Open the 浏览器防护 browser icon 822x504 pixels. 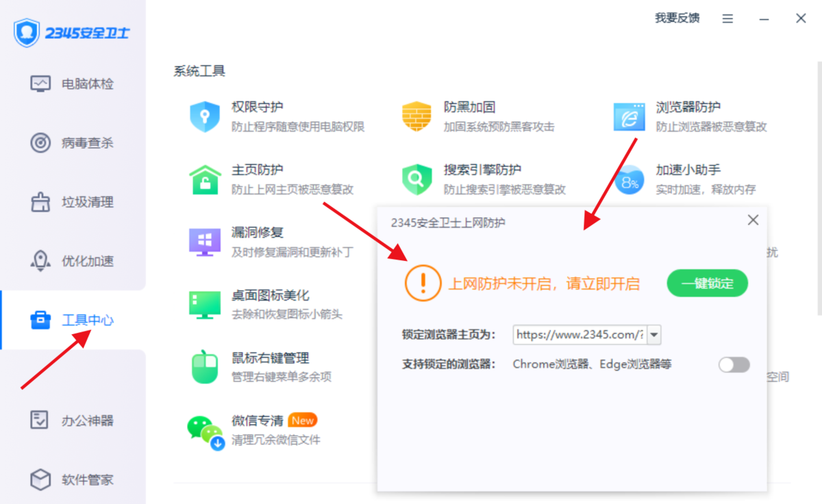[x=629, y=116]
